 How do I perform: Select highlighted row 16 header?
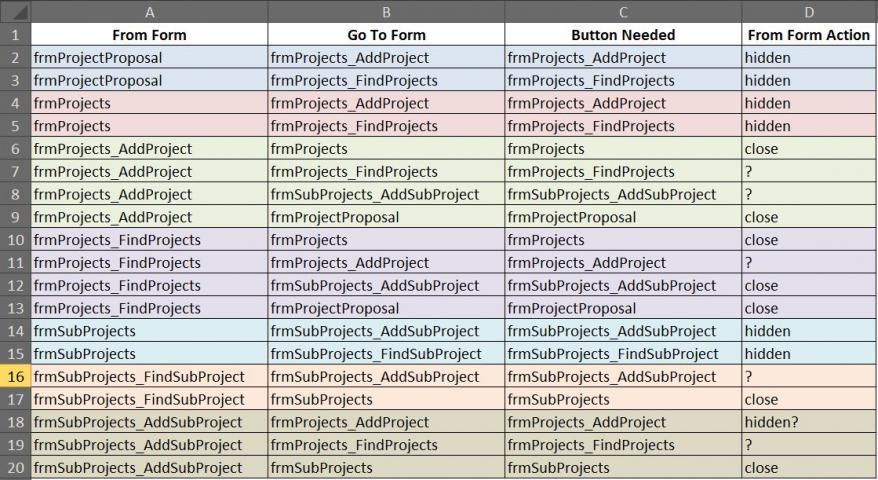click(x=16, y=376)
